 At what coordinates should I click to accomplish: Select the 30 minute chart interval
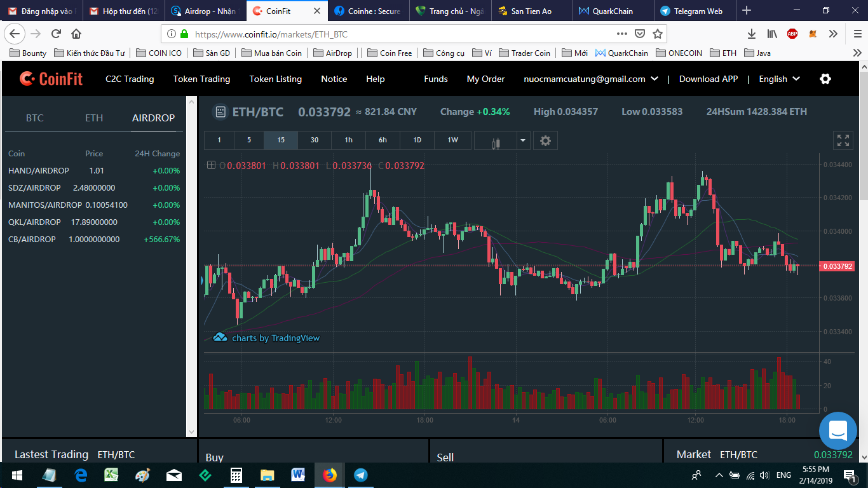point(315,140)
